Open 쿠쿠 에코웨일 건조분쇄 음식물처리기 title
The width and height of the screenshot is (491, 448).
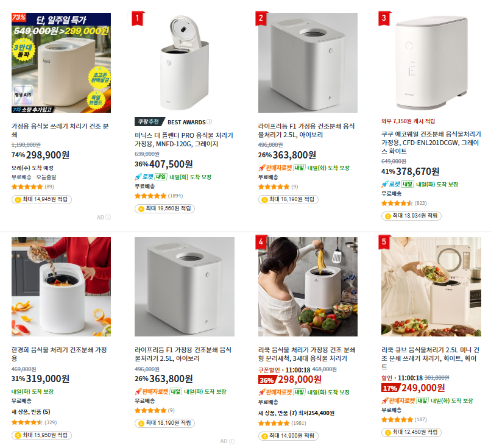pyautogui.click(x=431, y=143)
